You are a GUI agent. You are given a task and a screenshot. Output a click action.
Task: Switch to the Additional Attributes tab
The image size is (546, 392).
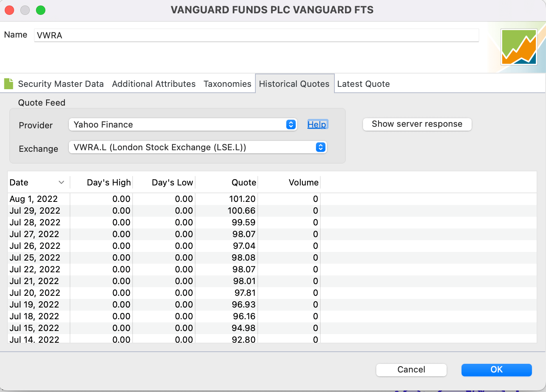[154, 84]
